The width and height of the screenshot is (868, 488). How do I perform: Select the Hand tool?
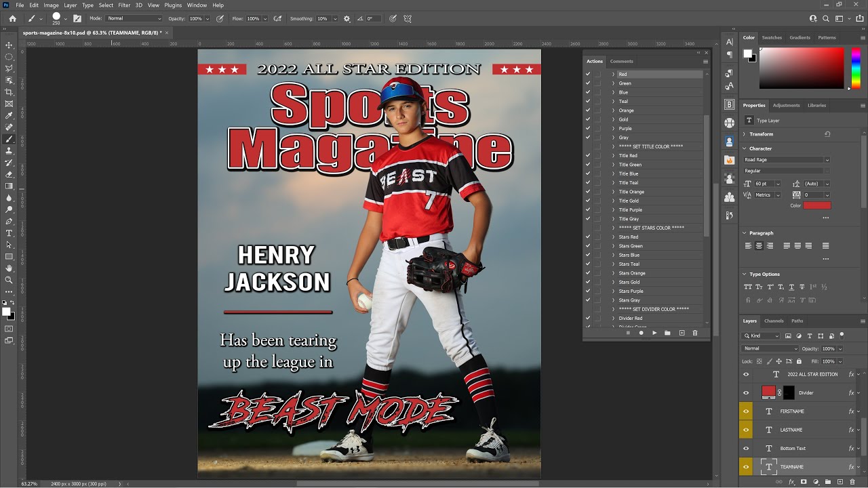(9, 268)
